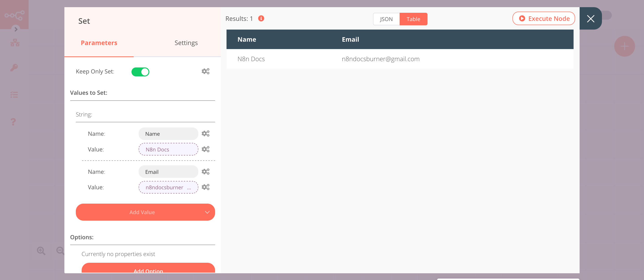Disable the Keep Only Set toggle
Image resolution: width=644 pixels, height=280 pixels.
pos(140,72)
